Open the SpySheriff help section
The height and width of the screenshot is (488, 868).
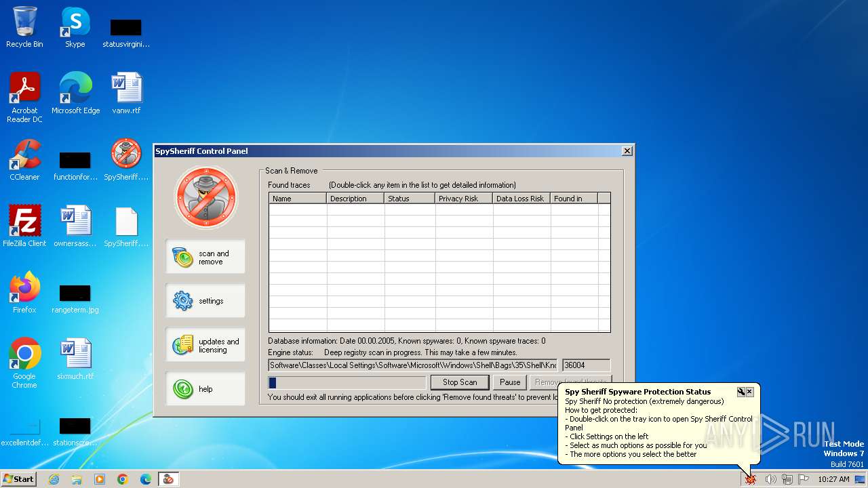(205, 388)
